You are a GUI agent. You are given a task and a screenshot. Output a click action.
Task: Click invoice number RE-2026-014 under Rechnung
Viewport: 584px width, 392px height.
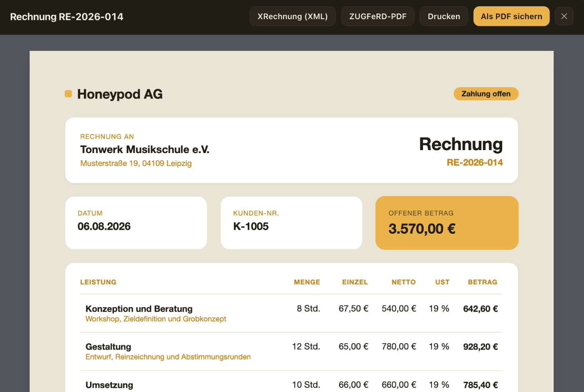tap(475, 162)
